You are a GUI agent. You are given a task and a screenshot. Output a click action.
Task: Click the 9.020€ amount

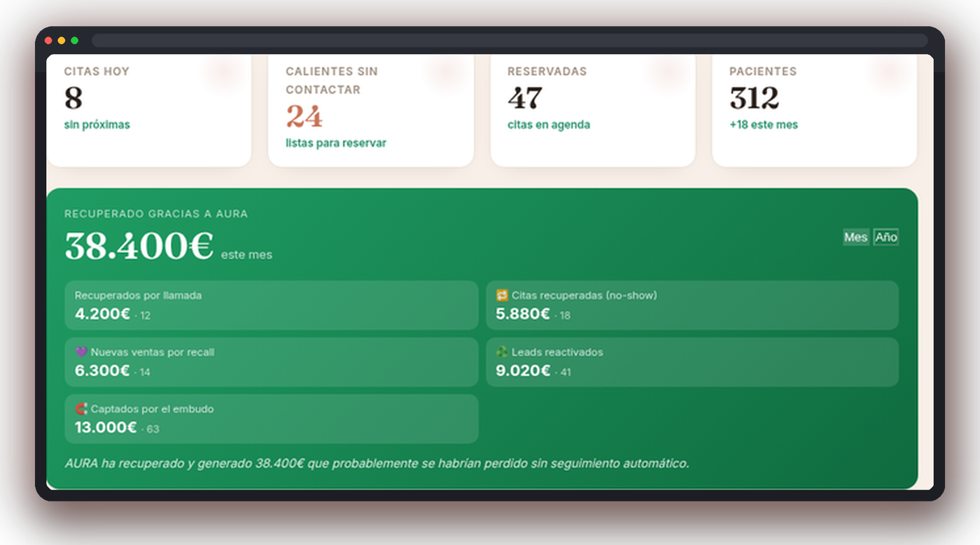(523, 371)
